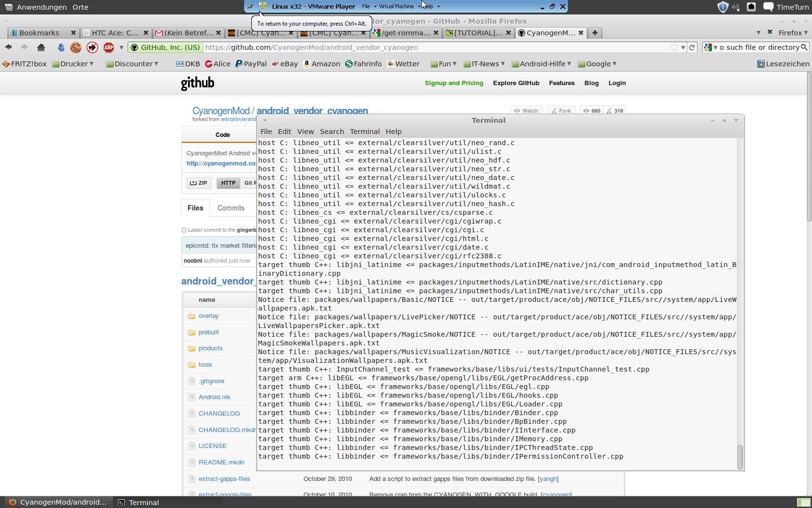The height and width of the screenshot is (508, 812).
Task: Click the GitHub, Inc. (US) identity badge
Action: pyautogui.click(x=165, y=47)
